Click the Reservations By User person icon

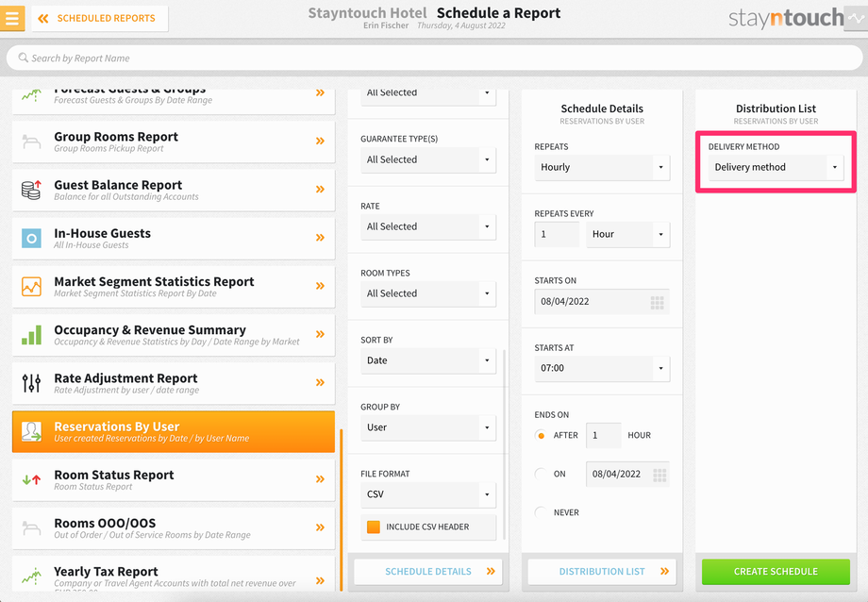(x=31, y=431)
